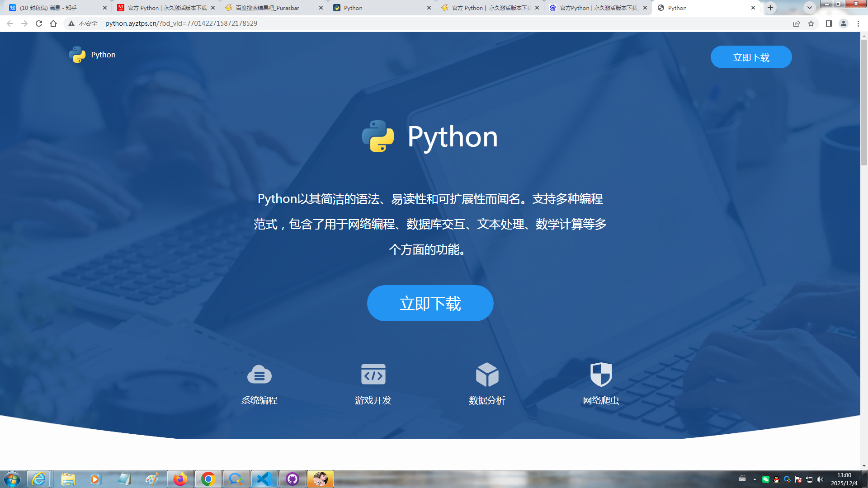Toggle the volume speaker icon in tray

tap(820, 479)
